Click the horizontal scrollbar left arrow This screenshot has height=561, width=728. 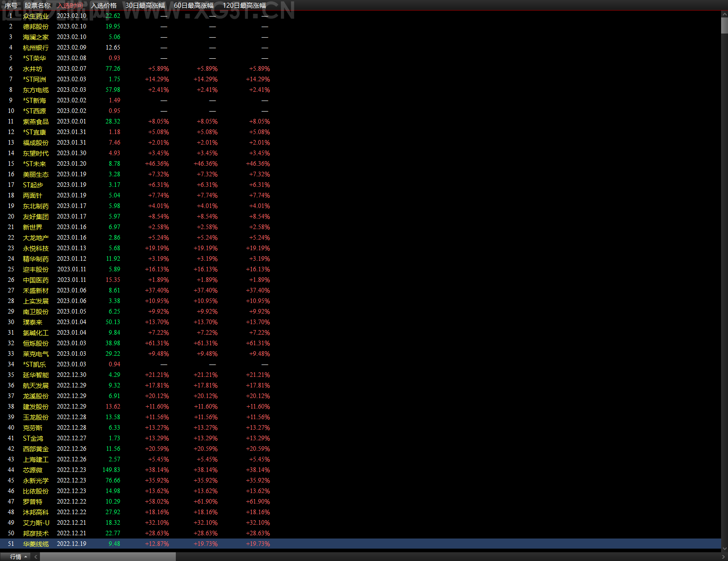tap(35, 556)
